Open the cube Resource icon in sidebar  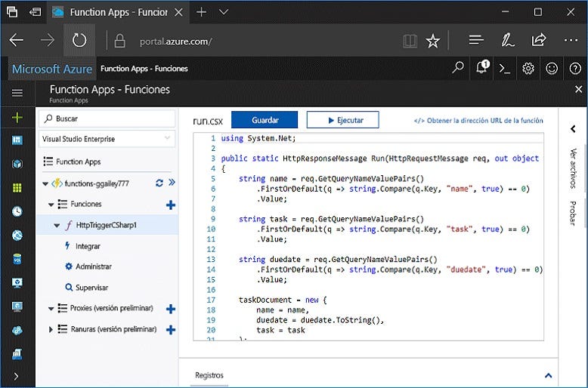(17, 164)
